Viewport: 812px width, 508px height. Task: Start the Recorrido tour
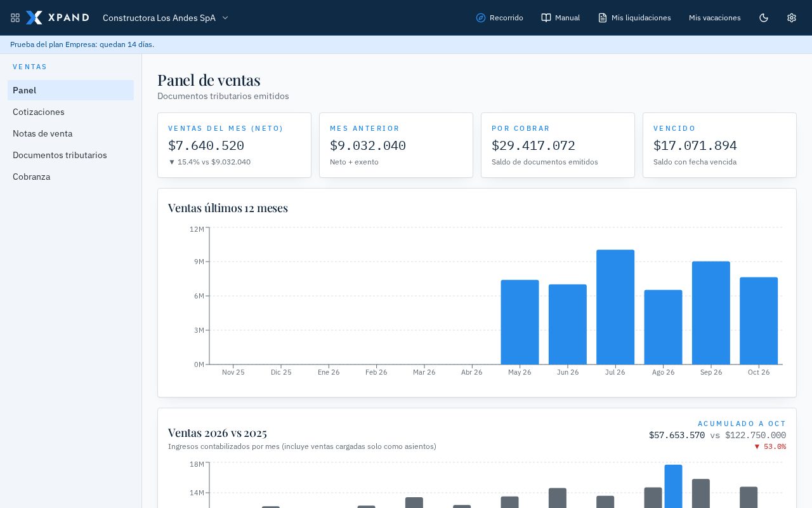click(x=500, y=18)
